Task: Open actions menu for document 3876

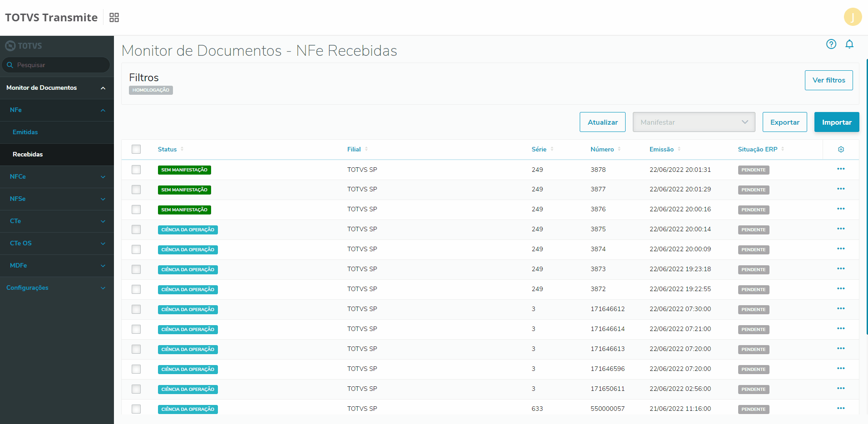Action: click(841, 209)
